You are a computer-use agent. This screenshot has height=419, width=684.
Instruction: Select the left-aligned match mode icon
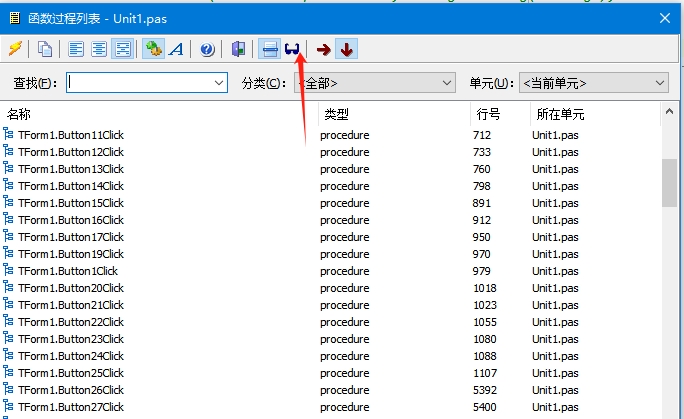point(76,49)
